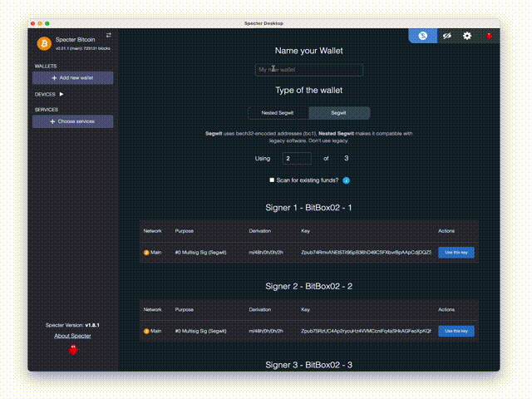Toggle hide sensitive info eye icon

(x=447, y=36)
